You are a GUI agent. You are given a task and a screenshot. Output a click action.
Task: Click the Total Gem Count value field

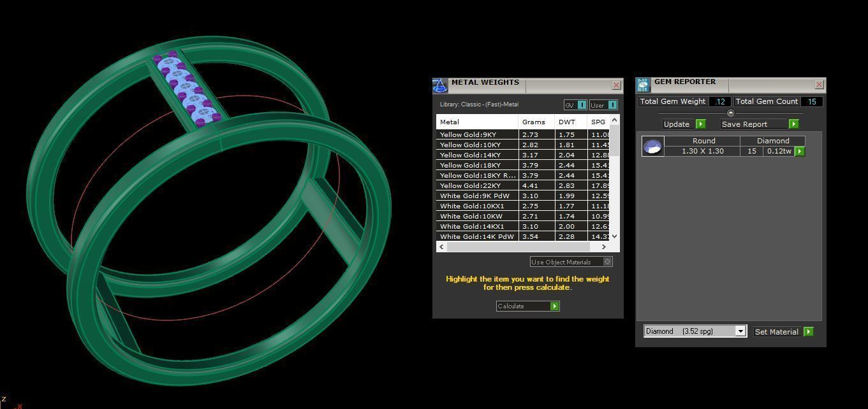pyautogui.click(x=812, y=101)
